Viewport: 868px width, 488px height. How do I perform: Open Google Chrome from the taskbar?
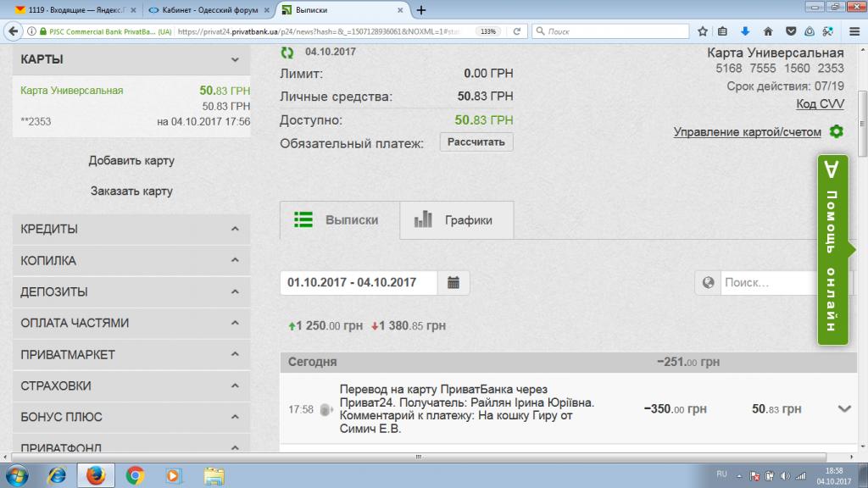135,476
